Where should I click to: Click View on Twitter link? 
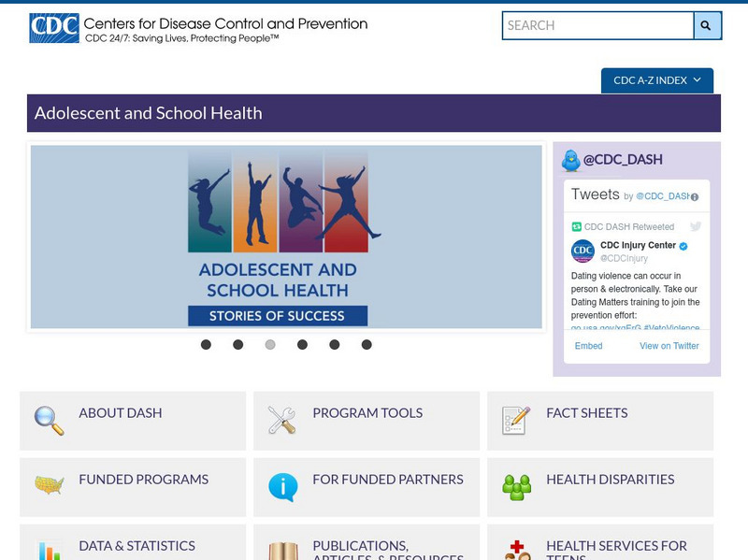pyautogui.click(x=669, y=346)
